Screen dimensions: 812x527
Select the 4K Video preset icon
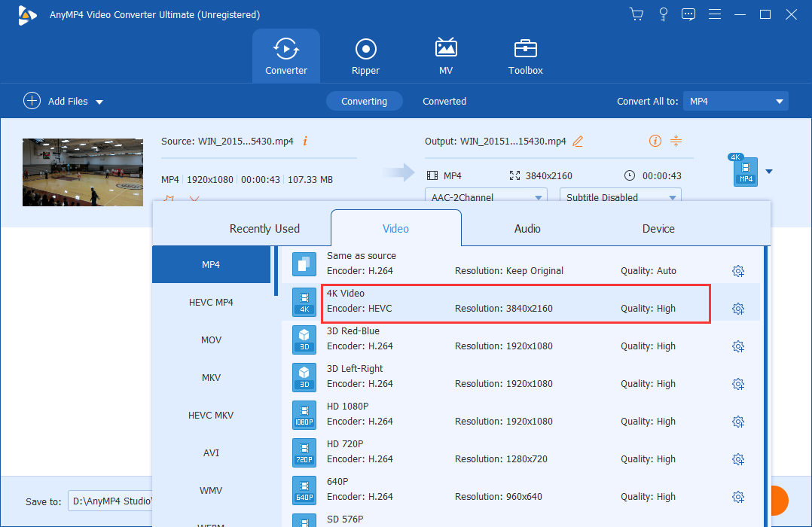pyautogui.click(x=304, y=302)
